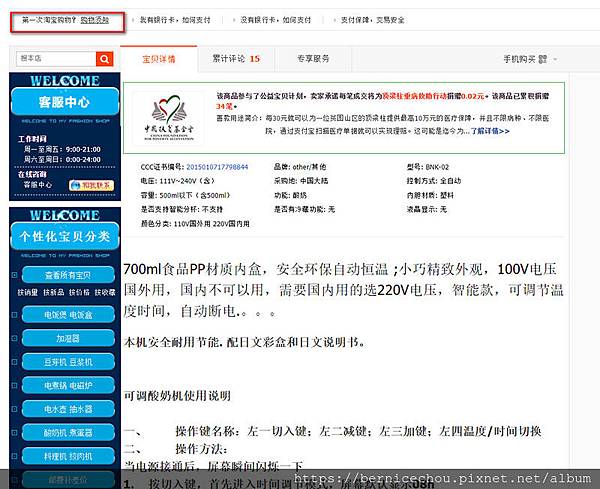
Task: Open the 电煮锅 电磁炉 category
Action: pos(68,386)
